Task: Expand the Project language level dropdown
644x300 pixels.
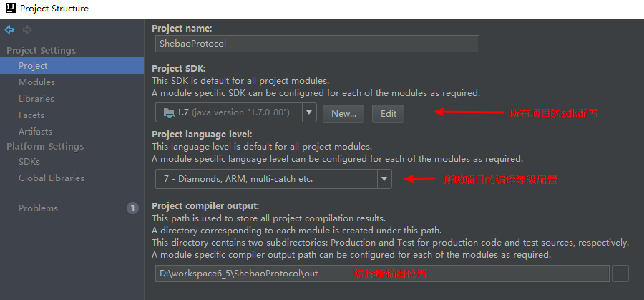Action: [384, 179]
